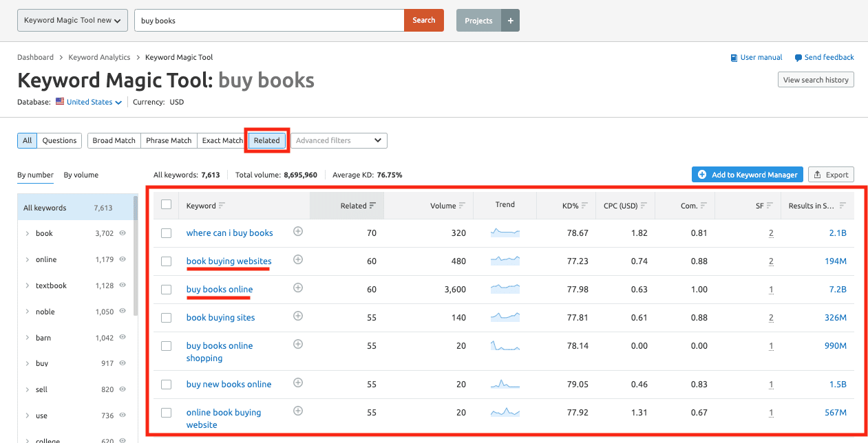This screenshot has height=443, width=868.
Task: Click plus icon next to Projects button
Action: (x=510, y=21)
